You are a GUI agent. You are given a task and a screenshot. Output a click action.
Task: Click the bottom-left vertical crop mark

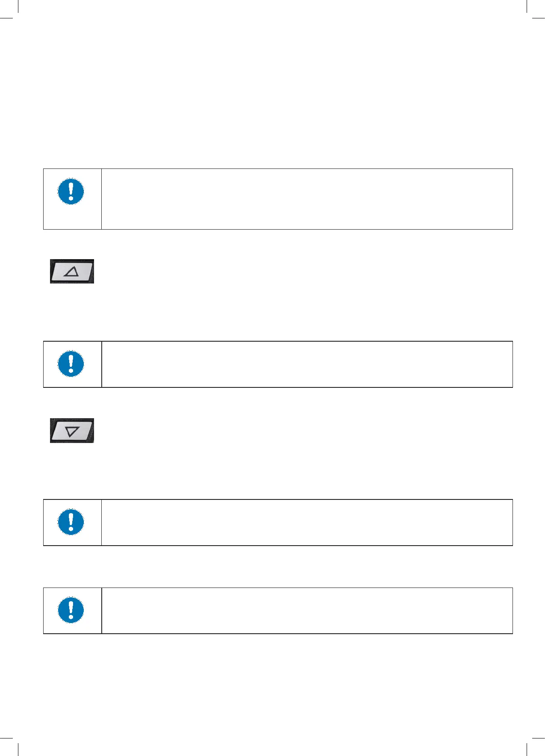pyautogui.click(x=18, y=749)
